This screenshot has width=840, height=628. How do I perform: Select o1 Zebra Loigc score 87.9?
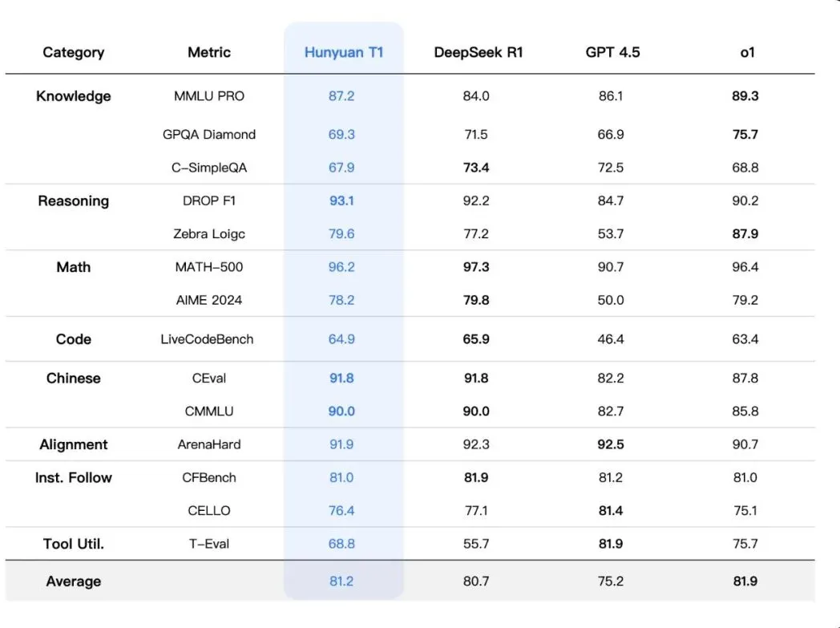click(x=745, y=234)
